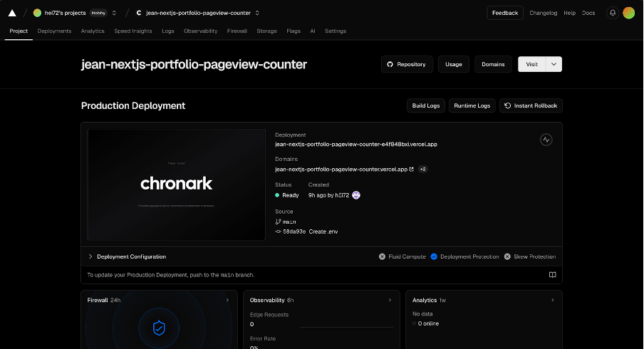The width and height of the screenshot is (644, 349).
Task: Click the Fluid Compute disabled status icon
Action: (382, 256)
